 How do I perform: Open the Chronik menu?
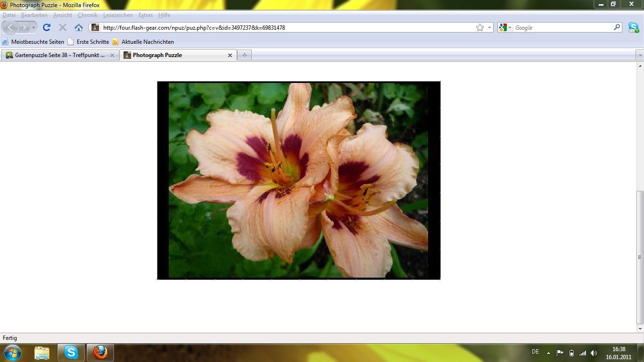click(x=87, y=15)
